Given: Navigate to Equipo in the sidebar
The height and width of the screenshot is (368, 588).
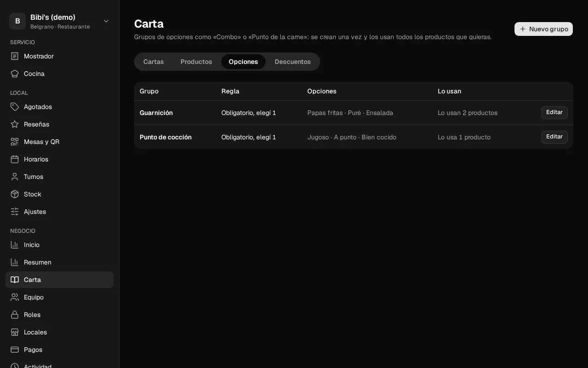Looking at the screenshot, I should tap(60, 297).
